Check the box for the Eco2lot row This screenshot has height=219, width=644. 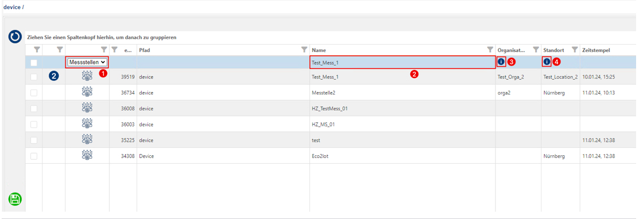click(x=34, y=156)
